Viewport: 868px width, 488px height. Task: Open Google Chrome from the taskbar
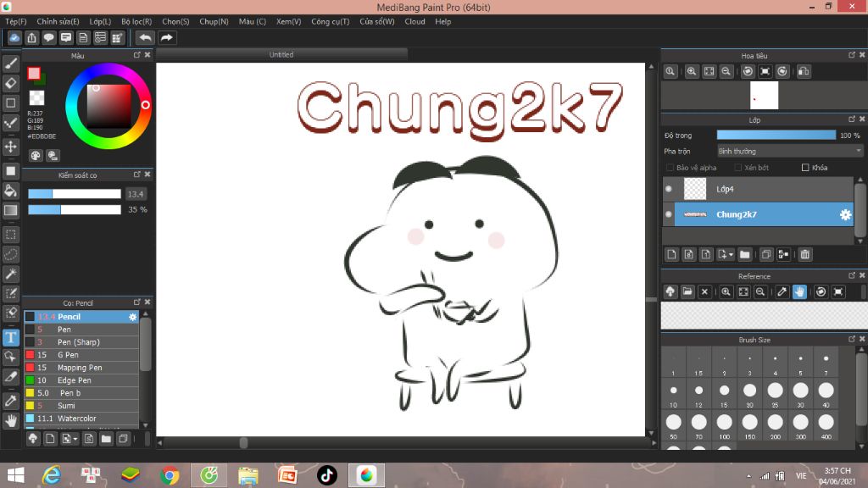point(170,475)
